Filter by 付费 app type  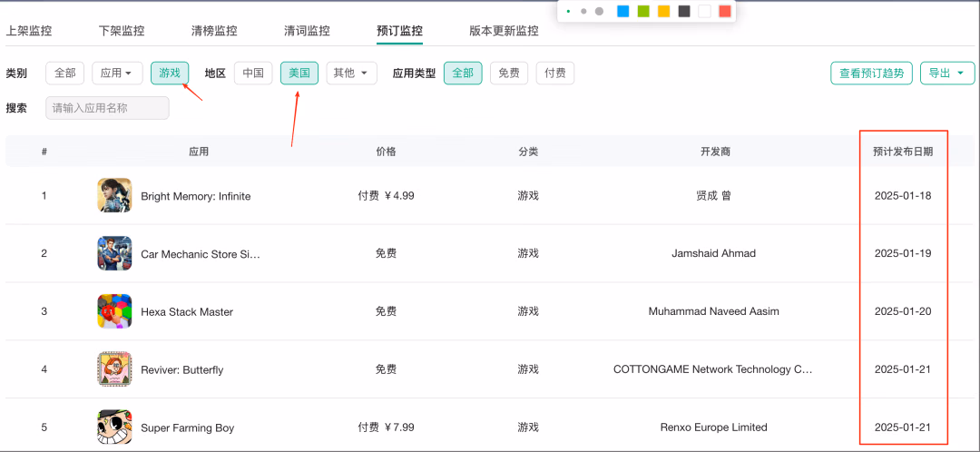pos(555,74)
